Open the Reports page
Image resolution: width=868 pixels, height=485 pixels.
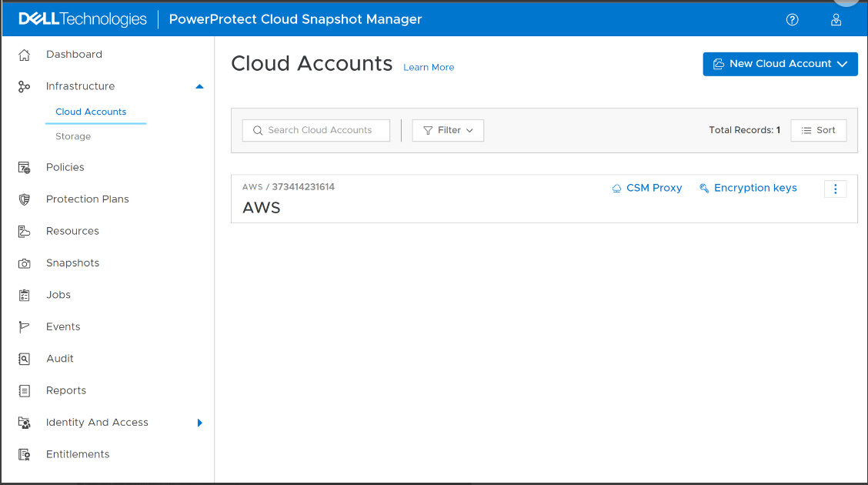point(66,390)
